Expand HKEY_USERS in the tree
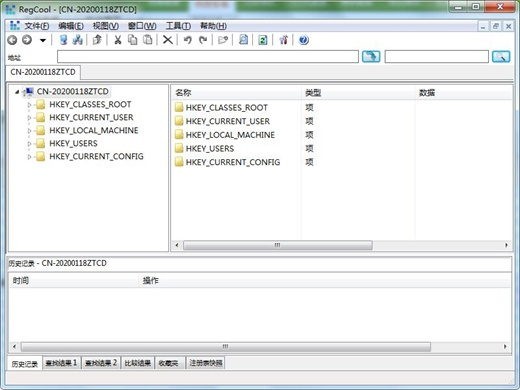 point(29,144)
